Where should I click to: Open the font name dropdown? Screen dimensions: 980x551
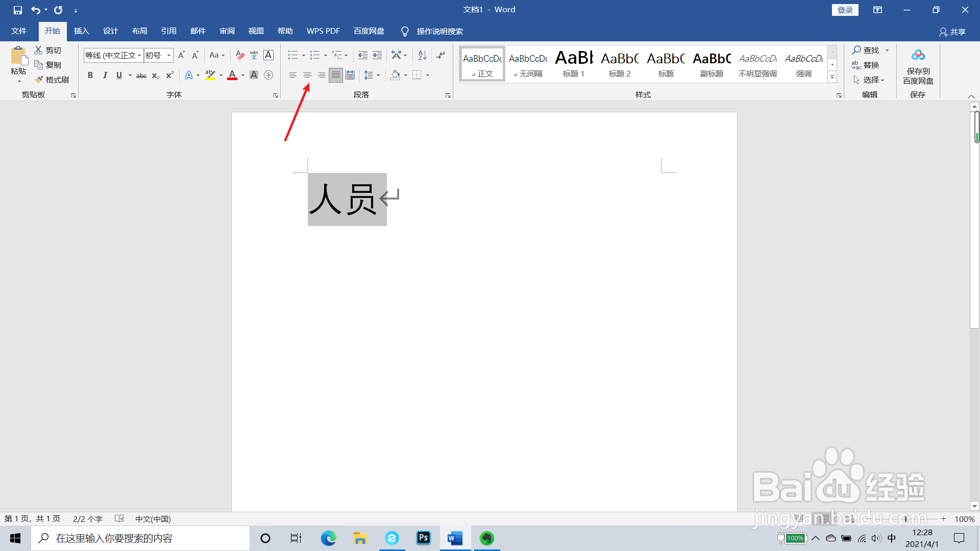(139, 55)
